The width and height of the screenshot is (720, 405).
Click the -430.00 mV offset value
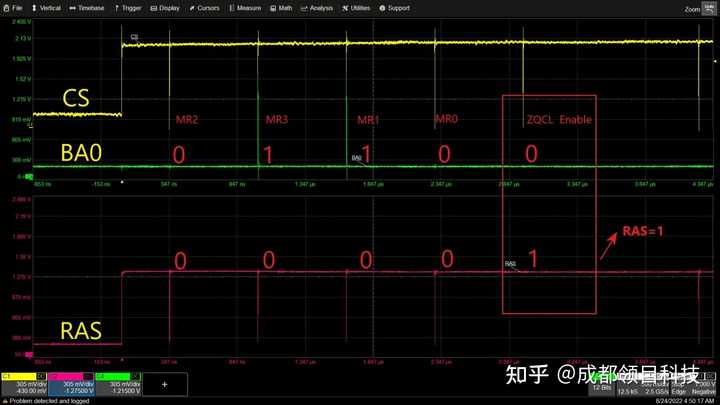pos(31,391)
